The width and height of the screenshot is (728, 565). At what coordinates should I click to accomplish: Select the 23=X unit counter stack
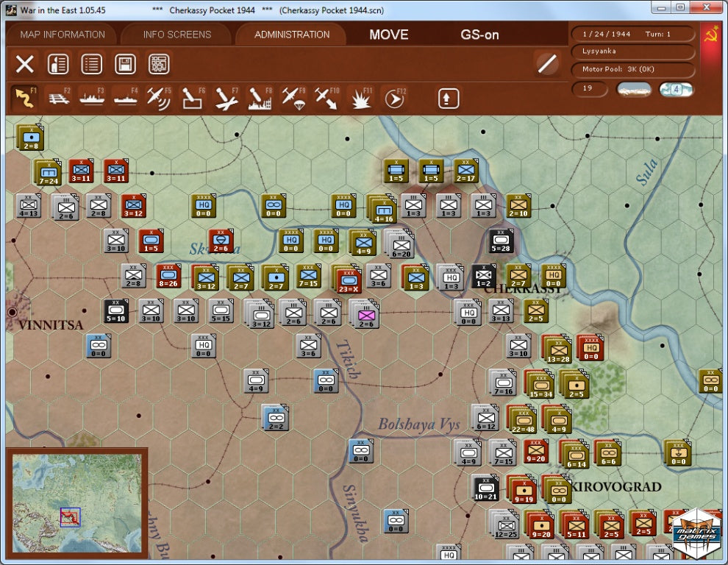click(x=348, y=279)
